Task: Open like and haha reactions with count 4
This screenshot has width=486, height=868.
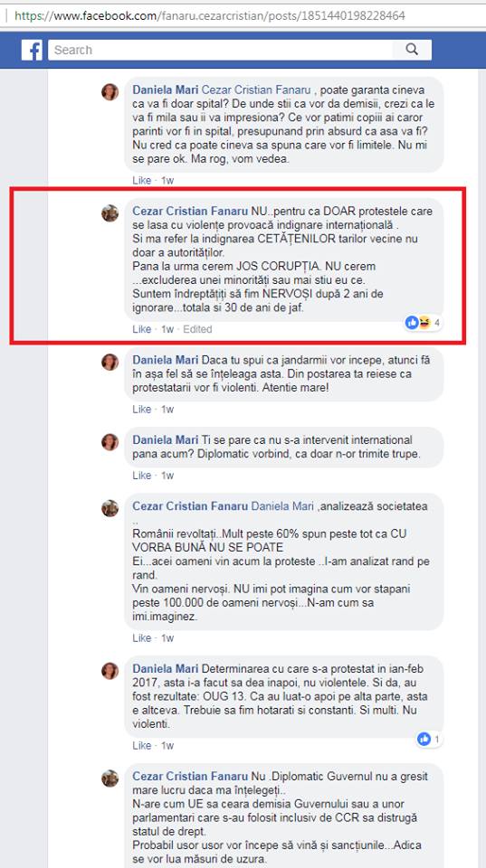Action: [x=424, y=323]
